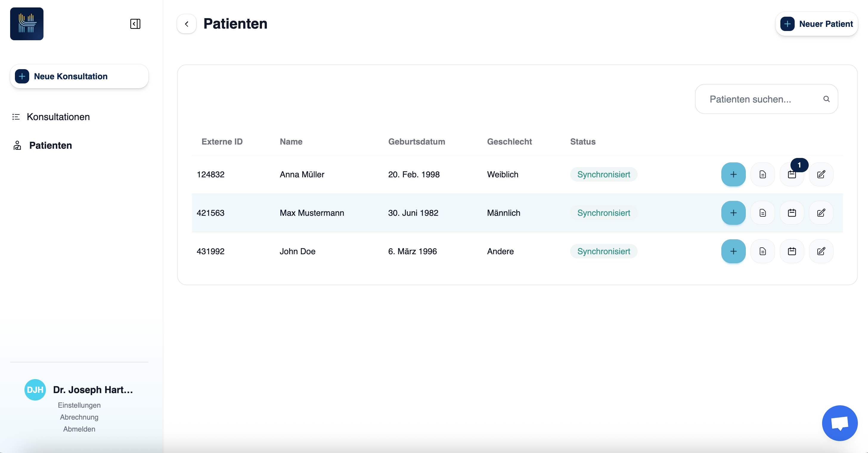Viewport: 868px width, 453px height.
Task: Open calendar icon for Anna Müller
Action: [791, 174]
